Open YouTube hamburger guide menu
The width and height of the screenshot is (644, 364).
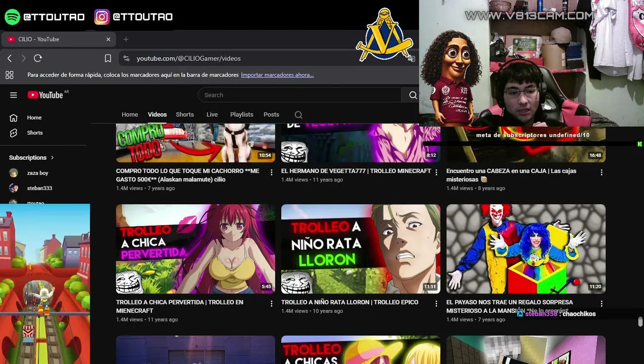click(14, 95)
